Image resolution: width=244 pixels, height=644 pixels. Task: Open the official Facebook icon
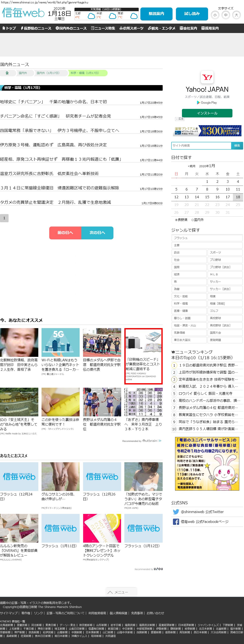point(176,522)
